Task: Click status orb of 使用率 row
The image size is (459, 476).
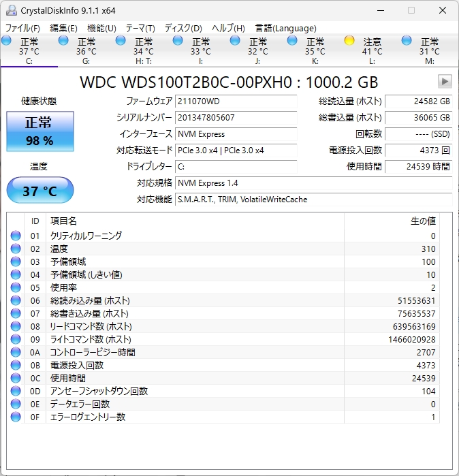Action: [x=16, y=287]
